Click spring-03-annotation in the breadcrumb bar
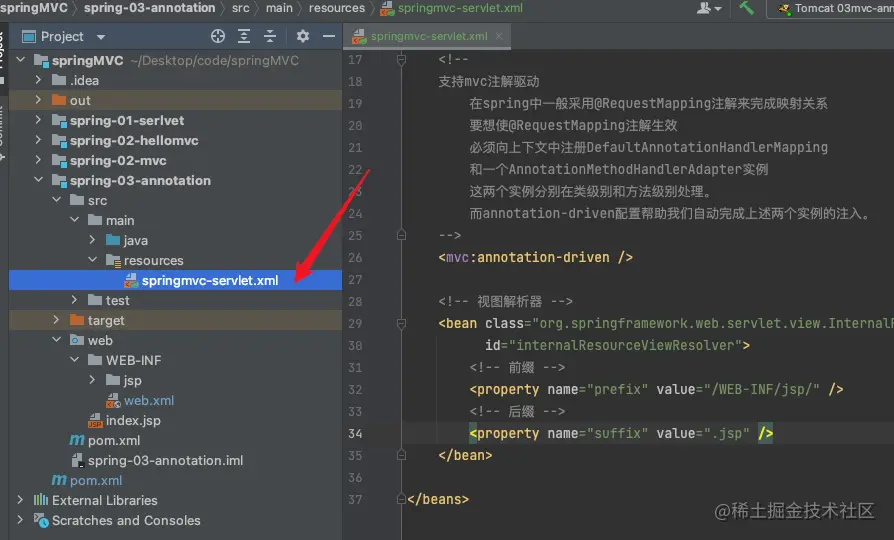Viewport: 894px width, 540px height. (149, 8)
